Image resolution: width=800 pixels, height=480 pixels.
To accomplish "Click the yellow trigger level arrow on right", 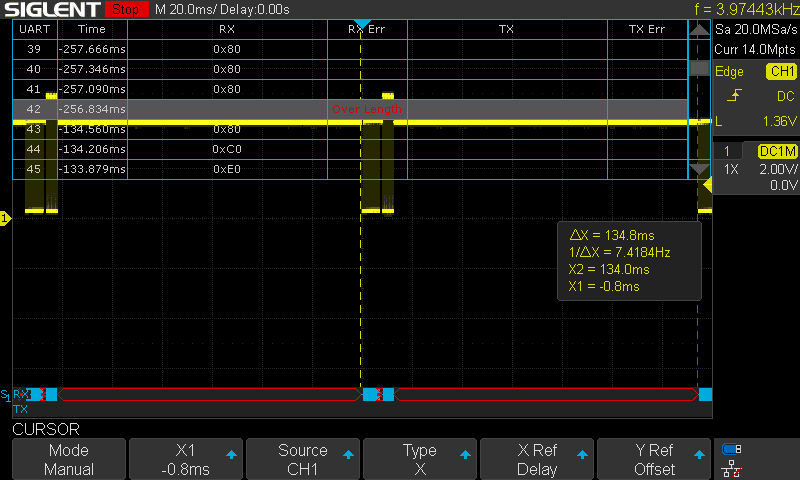I will (x=707, y=185).
